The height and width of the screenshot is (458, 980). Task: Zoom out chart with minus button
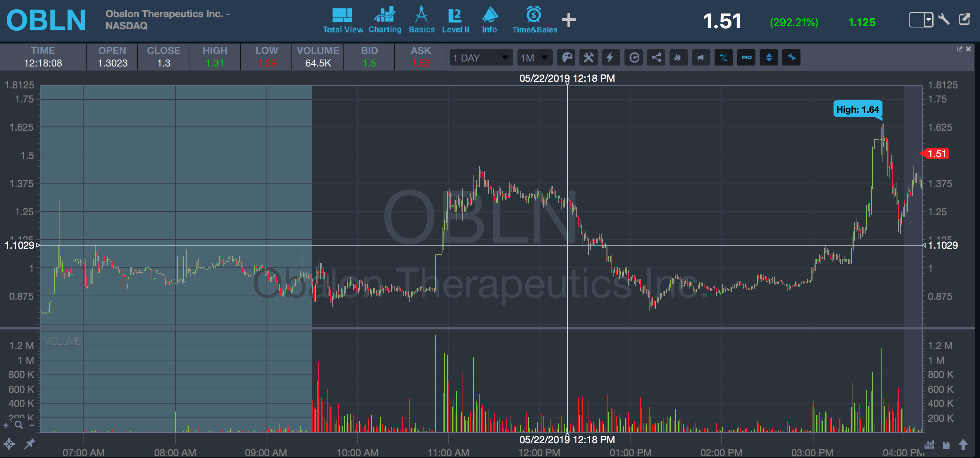click(32, 425)
